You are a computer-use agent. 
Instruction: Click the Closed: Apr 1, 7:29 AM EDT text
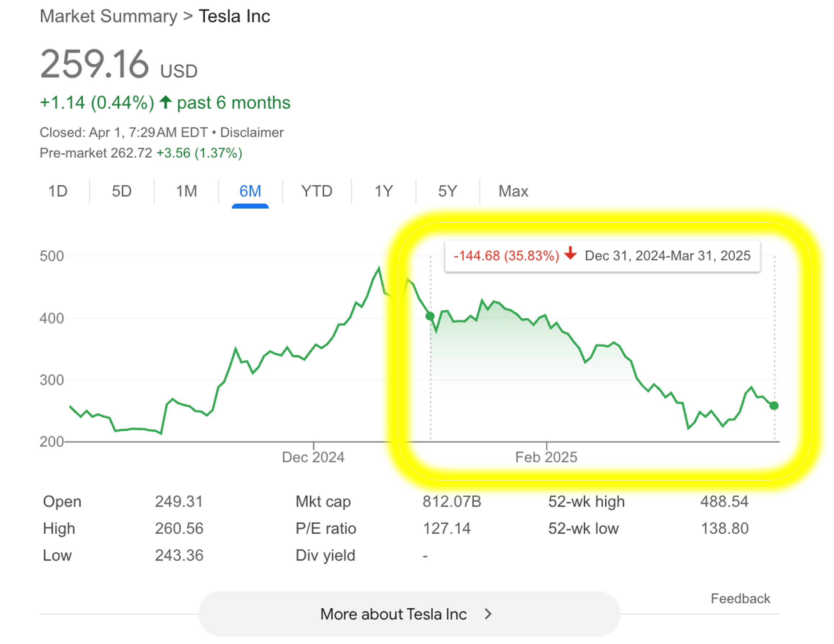click(x=124, y=132)
